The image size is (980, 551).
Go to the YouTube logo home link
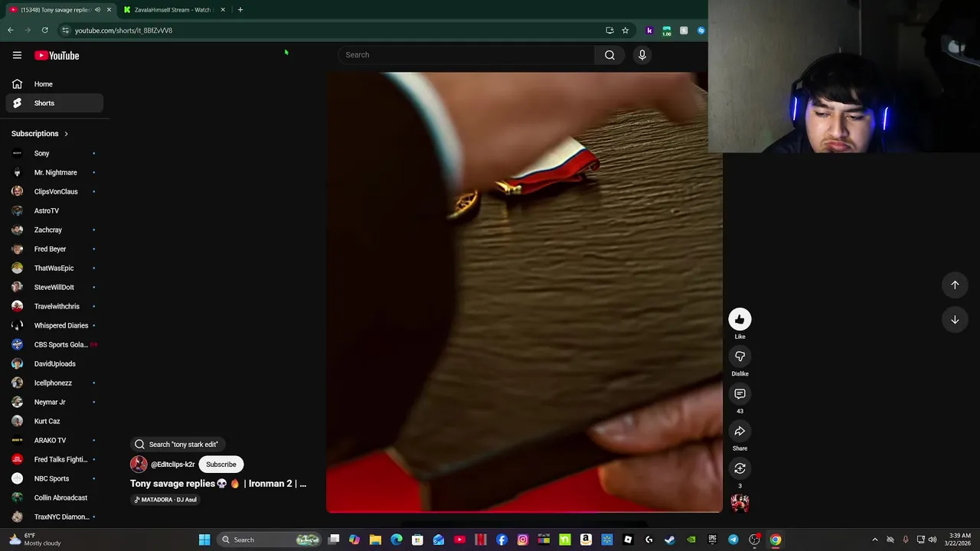coord(57,55)
